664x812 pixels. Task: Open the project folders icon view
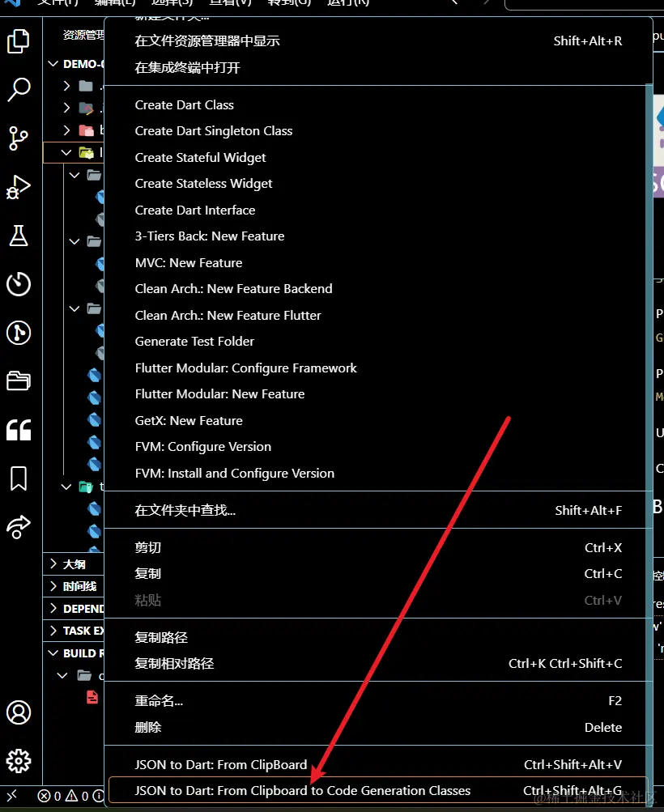(19, 380)
